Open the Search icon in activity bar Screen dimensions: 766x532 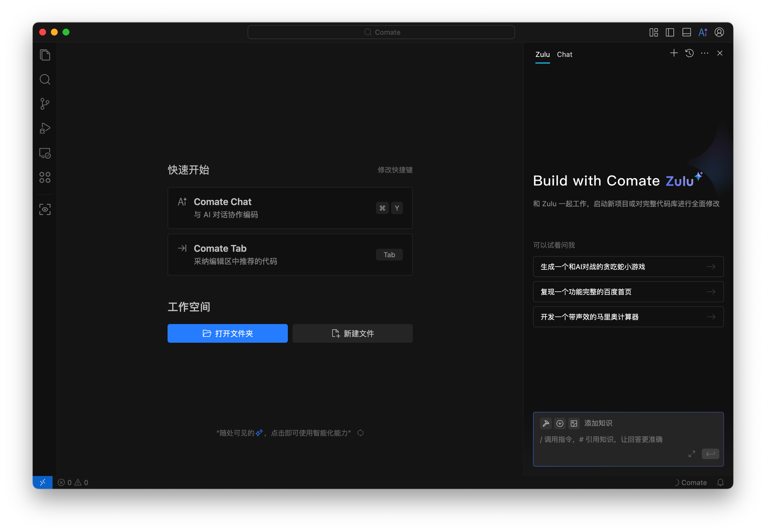(x=45, y=79)
